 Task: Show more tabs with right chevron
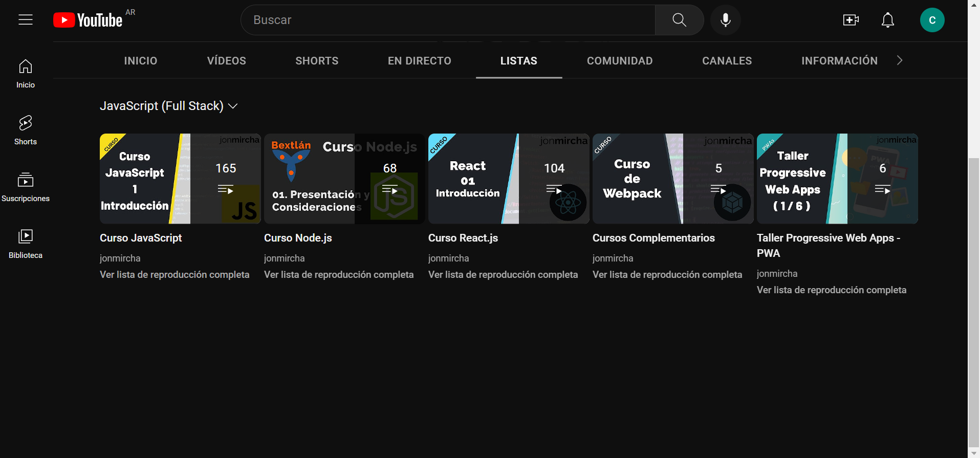pos(900,60)
